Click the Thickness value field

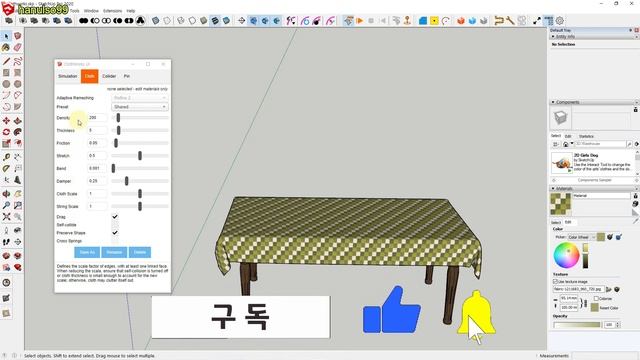tap(97, 130)
